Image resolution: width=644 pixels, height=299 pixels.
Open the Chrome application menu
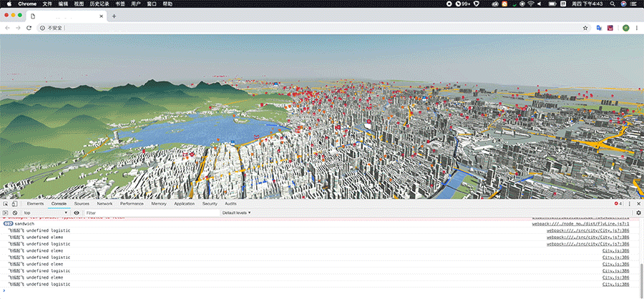point(27,4)
